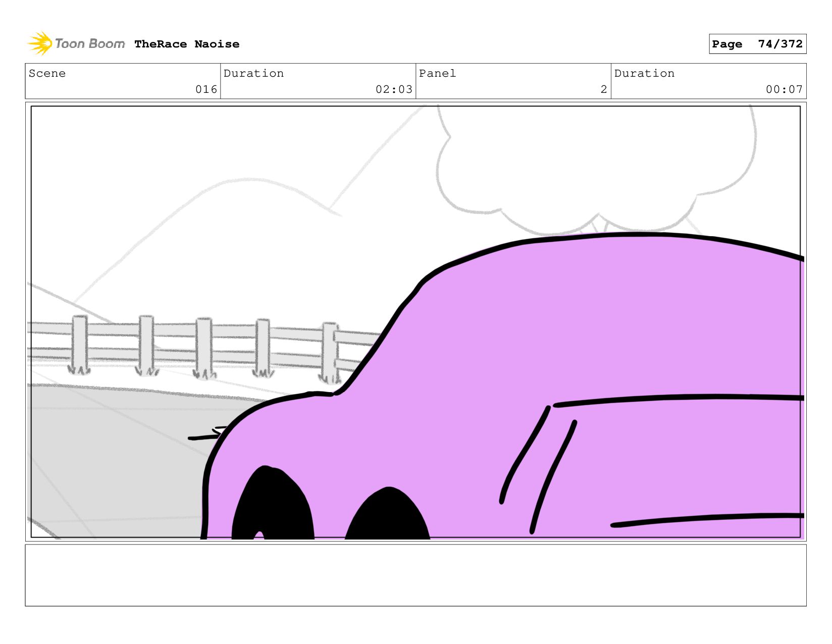Select the scene number '016'
This screenshot has width=832, height=644.
206,89
